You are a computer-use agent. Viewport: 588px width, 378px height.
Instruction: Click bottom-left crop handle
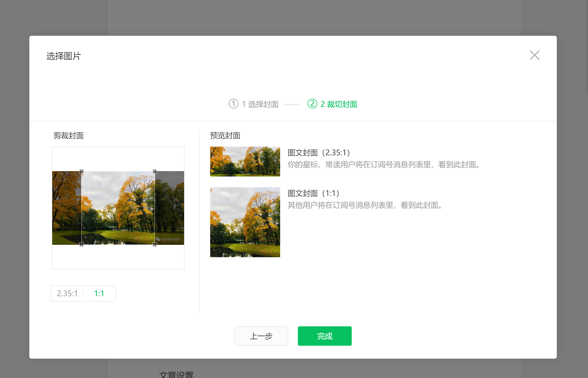pyautogui.click(x=82, y=244)
